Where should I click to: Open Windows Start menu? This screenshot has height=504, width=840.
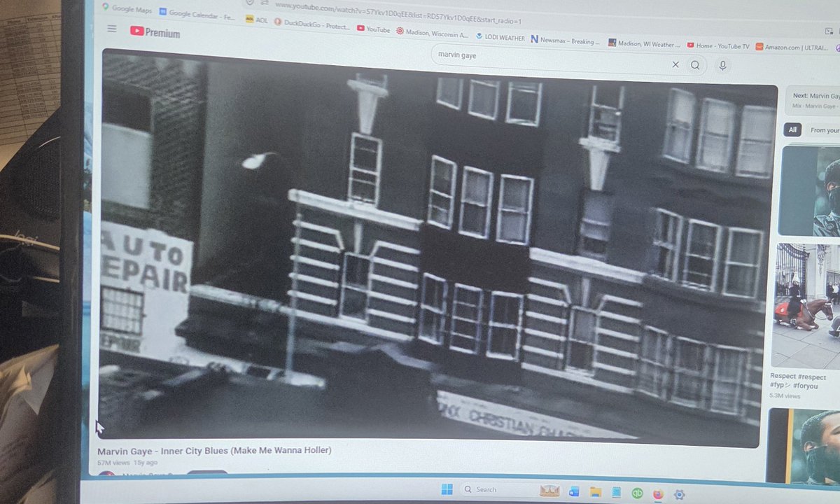[x=447, y=488]
